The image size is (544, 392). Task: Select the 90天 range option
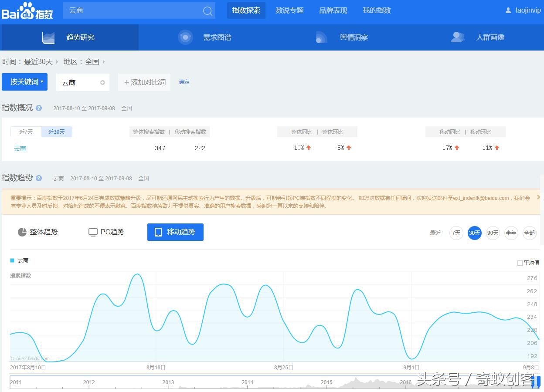click(x=493, y=233)
